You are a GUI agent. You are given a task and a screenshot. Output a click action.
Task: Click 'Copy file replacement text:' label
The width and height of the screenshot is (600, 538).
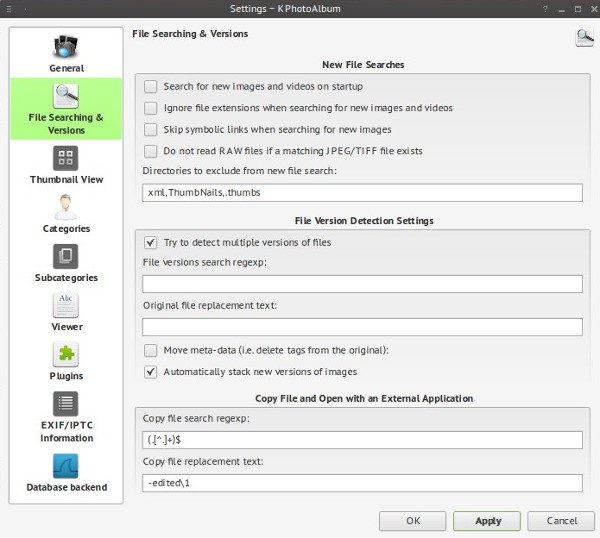(x=203, y=461)
